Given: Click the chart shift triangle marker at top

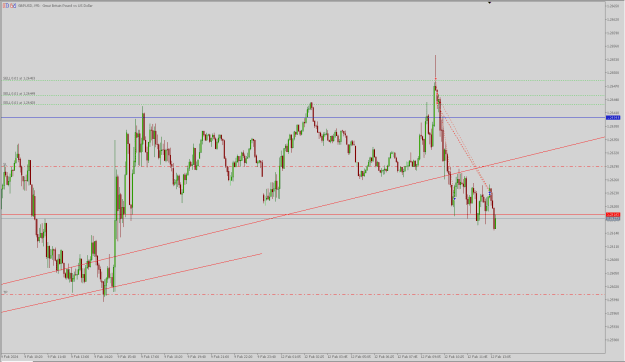Looking at the screenshot, I should (x=489, y=3).
